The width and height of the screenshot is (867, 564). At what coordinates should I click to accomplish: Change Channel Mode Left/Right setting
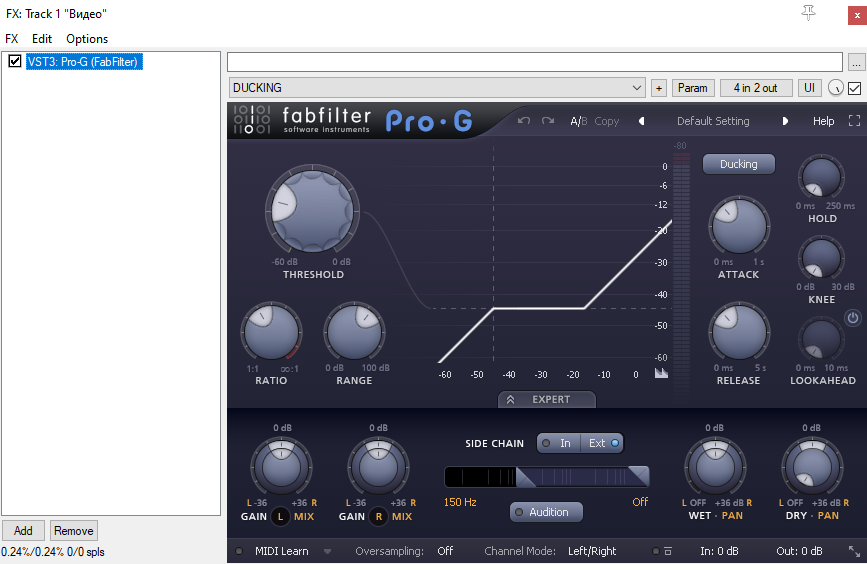point(592,551)
